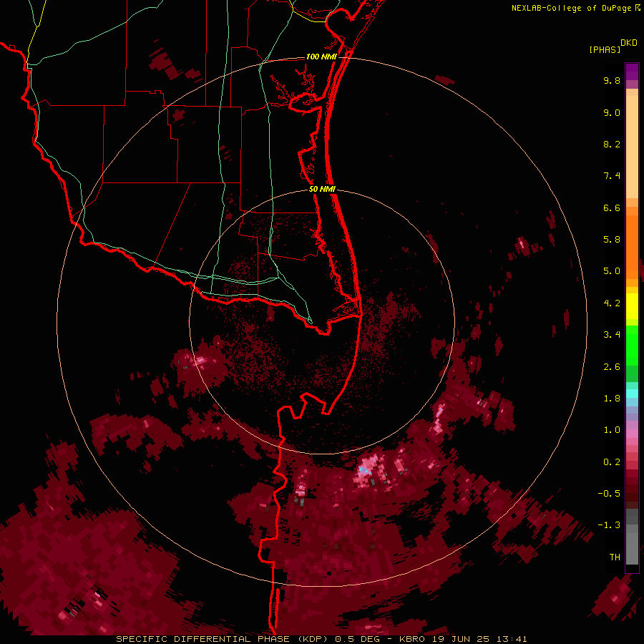Click the 50 NMI range ring label
The height and width of the screenshot is (644, 644).
tap(322, 189)
